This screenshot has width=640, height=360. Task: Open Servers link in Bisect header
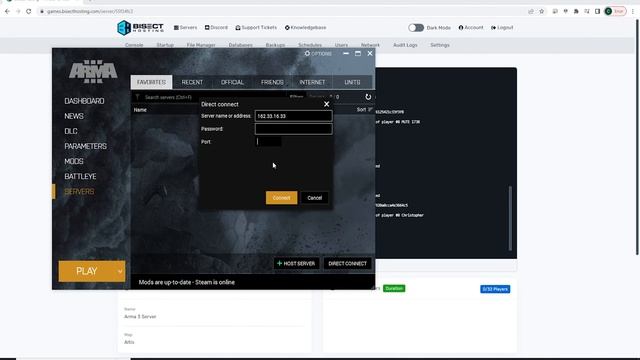click(x=185, y=27)
